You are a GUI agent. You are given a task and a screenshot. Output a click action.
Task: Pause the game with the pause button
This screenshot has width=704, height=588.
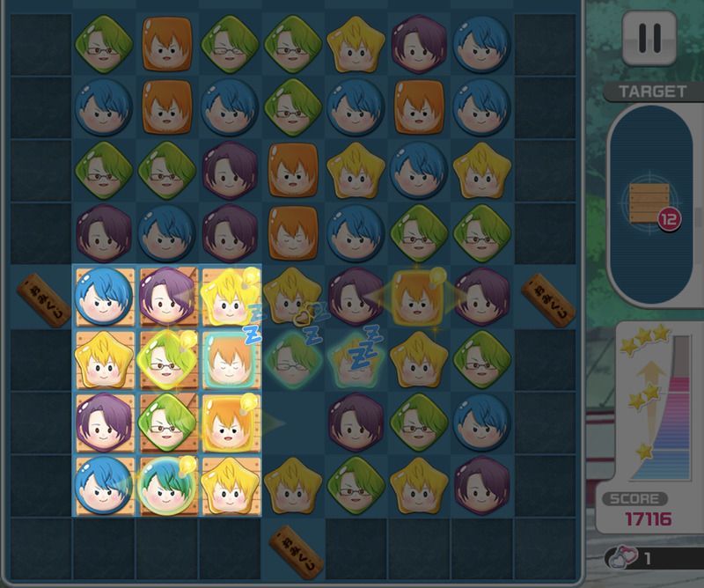point(649,38)
